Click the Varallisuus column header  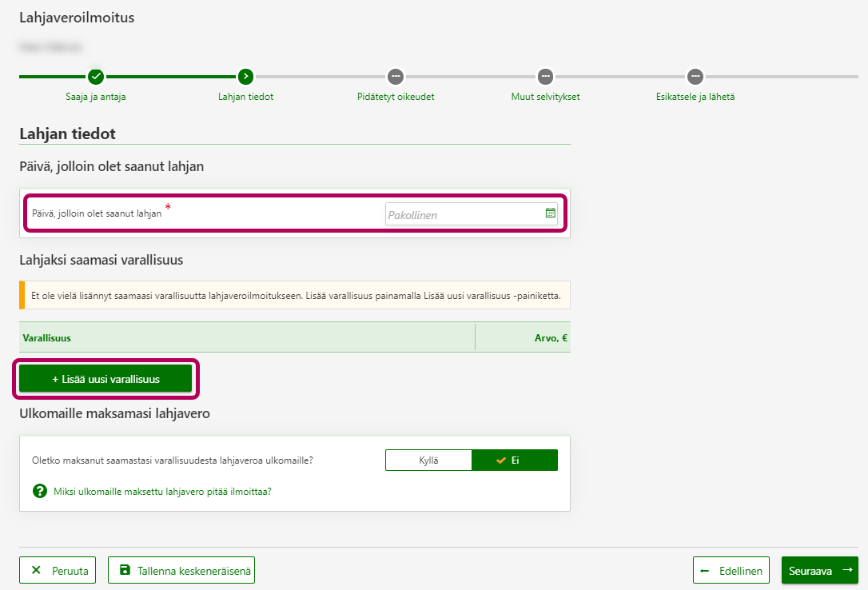(x=47, y=338)
